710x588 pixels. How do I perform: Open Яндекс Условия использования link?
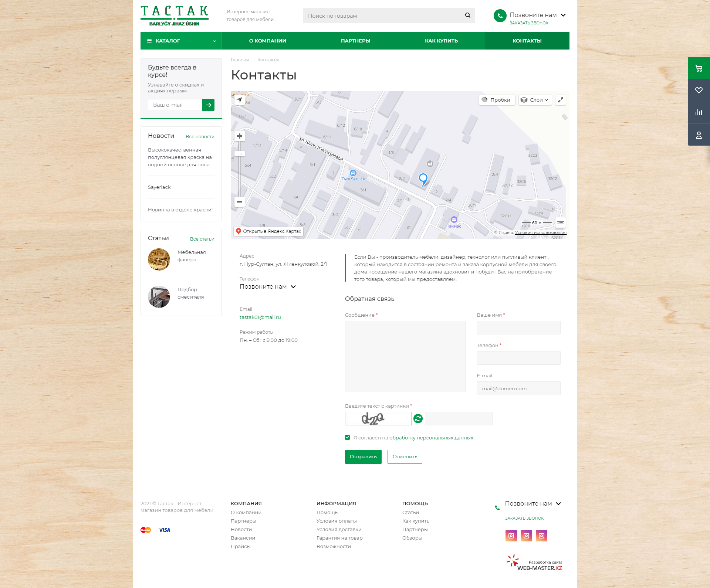pos(541,232)
